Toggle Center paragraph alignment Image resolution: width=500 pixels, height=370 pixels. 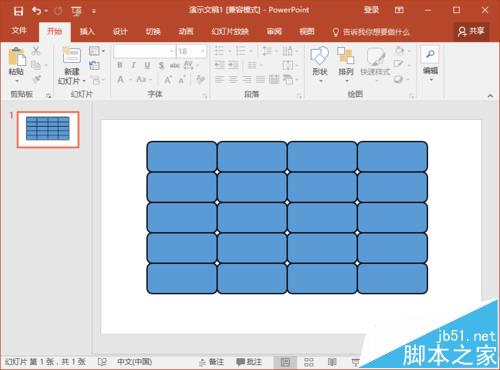pyautogui.click(x=233, y=79)
